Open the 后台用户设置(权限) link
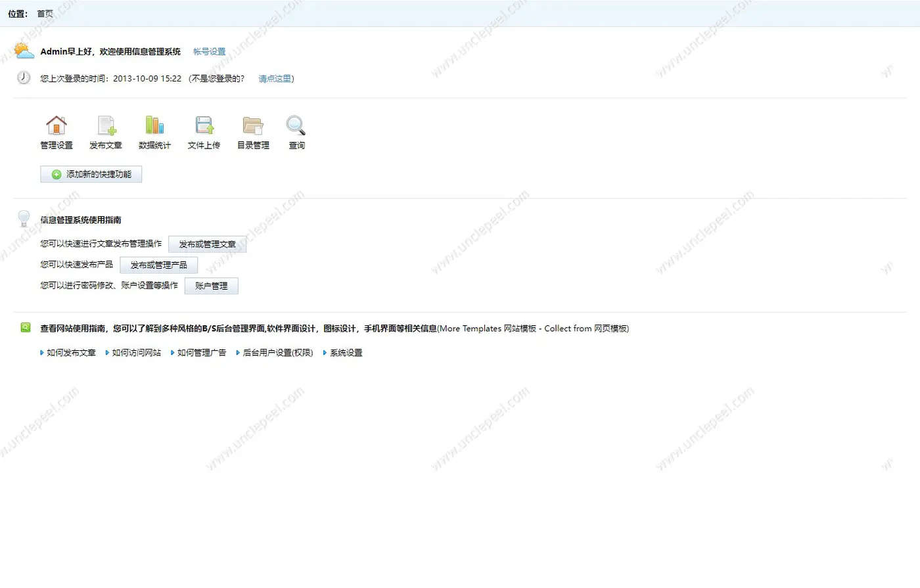The width and height of the screenshot is (920, 588). [278, 353]
